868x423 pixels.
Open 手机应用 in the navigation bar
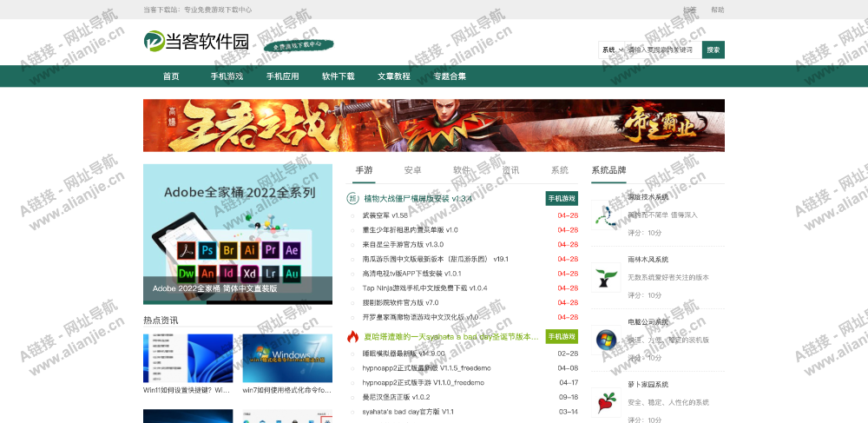click(x=282, y=76)
